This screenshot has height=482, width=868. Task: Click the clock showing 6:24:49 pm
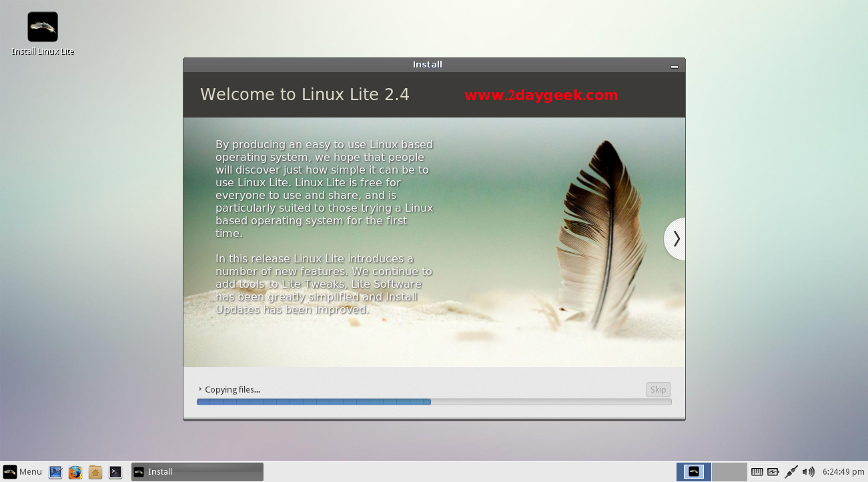coord(843,472)
